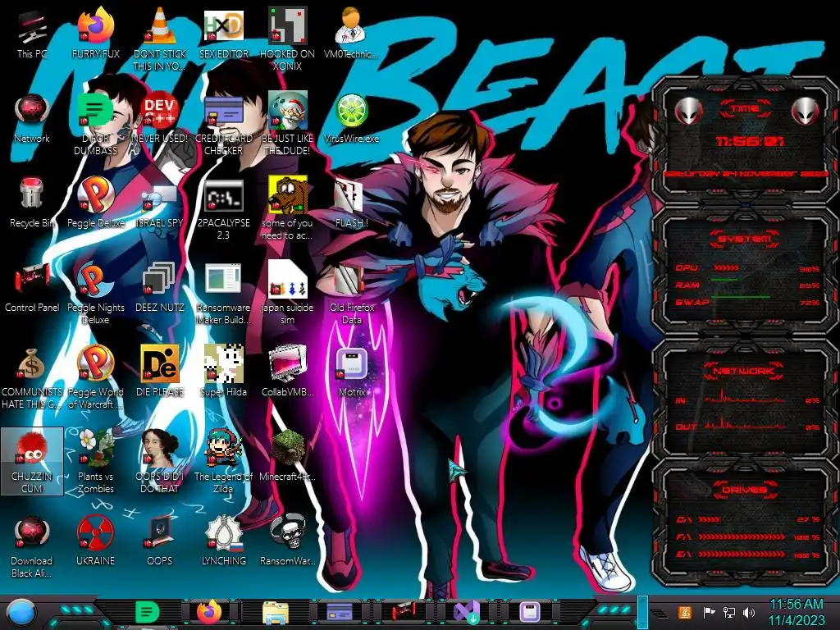This screenshot has width=840, height=630.
Task: Select the RAM usage row in widget
Action: (x=747, y=285)
